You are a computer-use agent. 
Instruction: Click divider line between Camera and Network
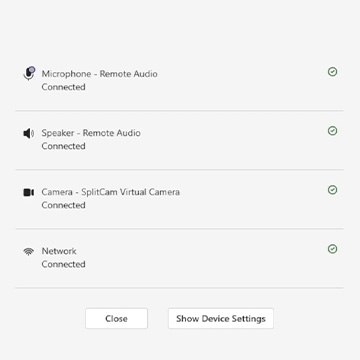tap(180, 229)
